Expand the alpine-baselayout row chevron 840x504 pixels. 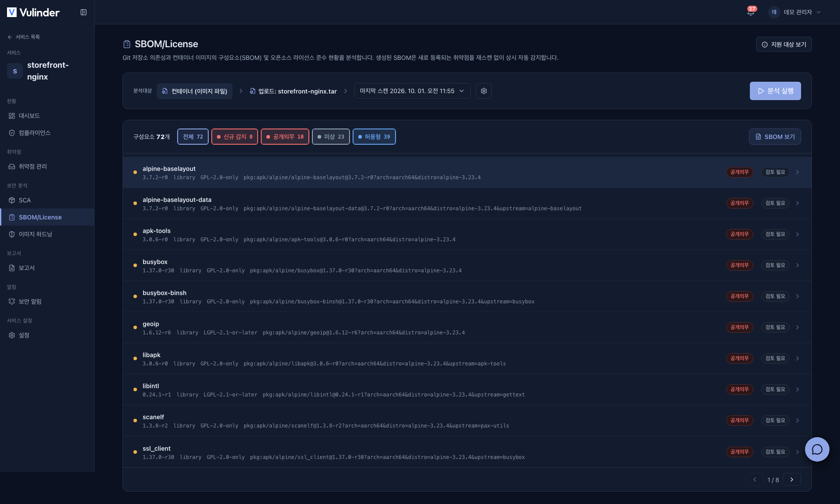(798, 172)
